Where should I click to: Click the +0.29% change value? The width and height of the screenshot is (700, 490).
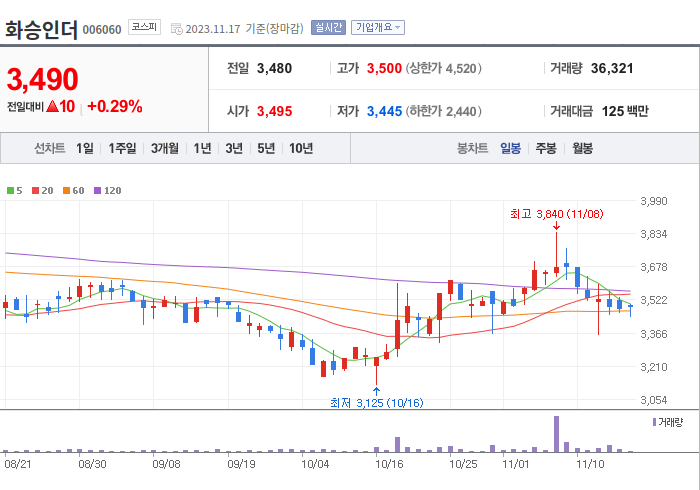pyautogui.click(x=115, y=106)
